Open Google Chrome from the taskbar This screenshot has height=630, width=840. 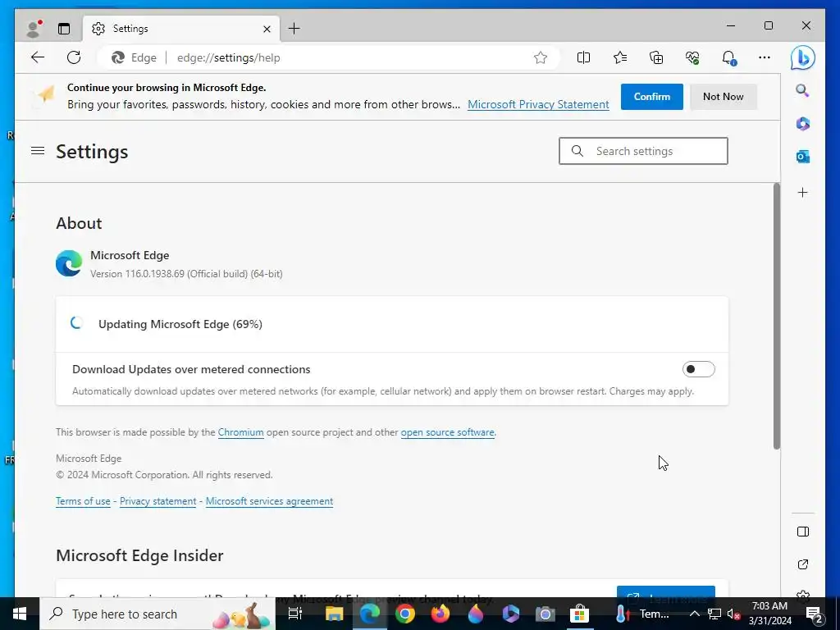[405, 614]
